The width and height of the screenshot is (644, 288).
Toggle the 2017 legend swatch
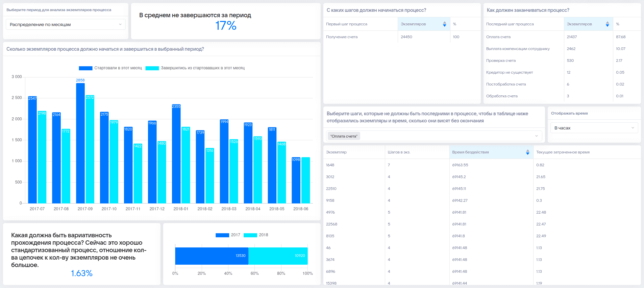(222, 235)
